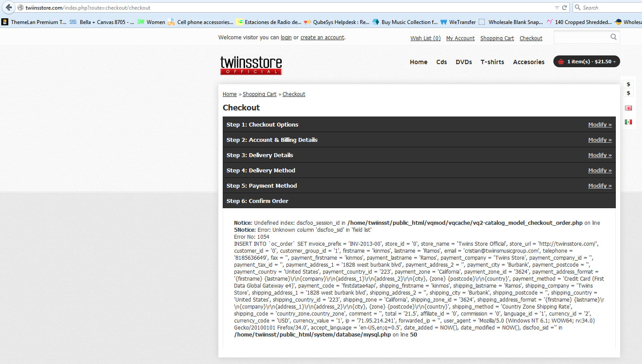Switch language with the UK flag icon
The width and height of the screenshot is (642, 364).
[x=628, y=108]
